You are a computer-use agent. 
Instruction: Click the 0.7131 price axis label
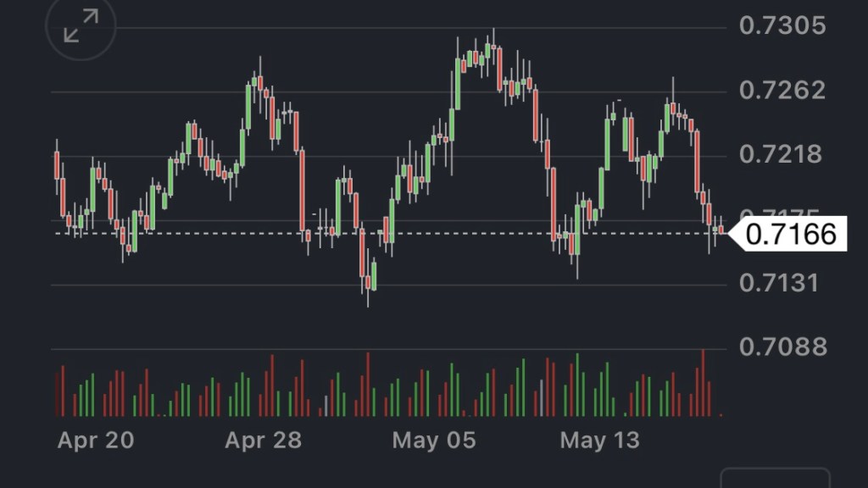782,282
